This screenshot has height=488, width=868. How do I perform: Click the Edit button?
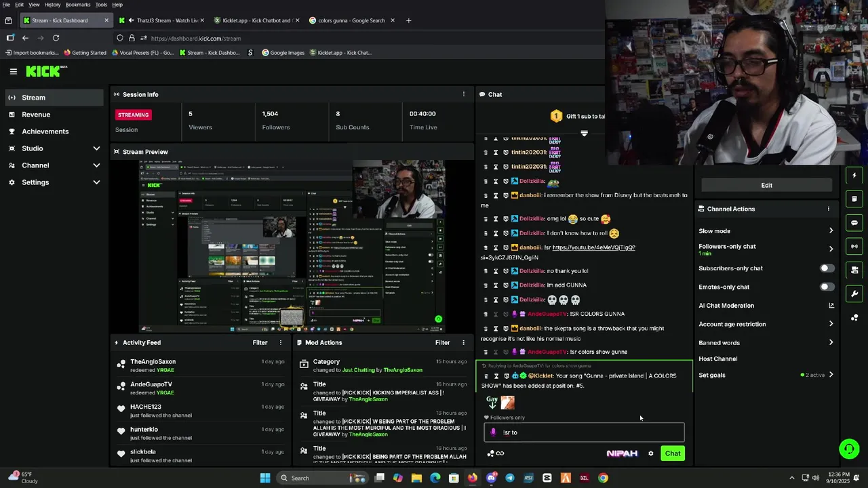(766, 185)
